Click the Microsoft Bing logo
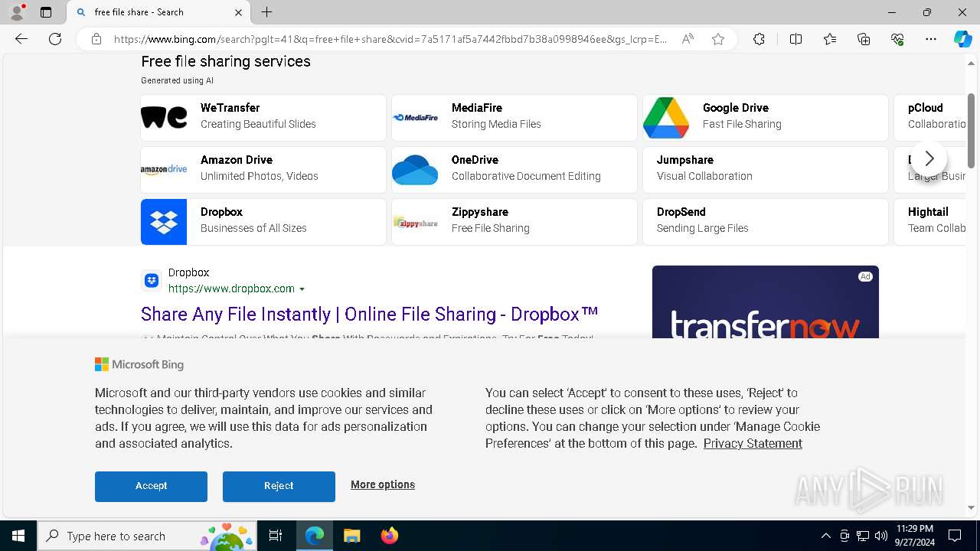 click(139, 364)
